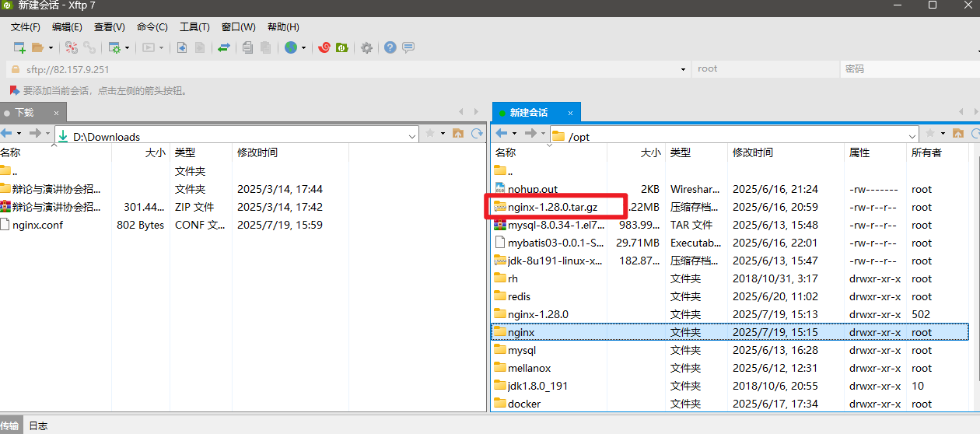
Task: Expand globe encoding dropdown arrow
Action: [304, 48]
